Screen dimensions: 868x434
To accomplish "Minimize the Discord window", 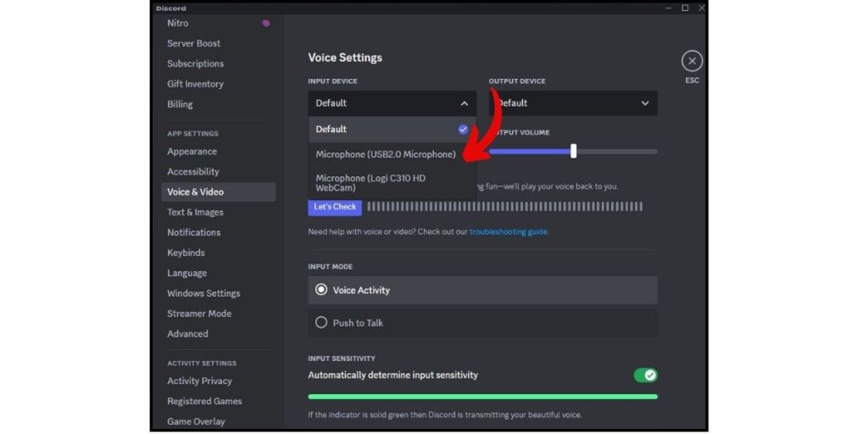I will click(669, 8).
